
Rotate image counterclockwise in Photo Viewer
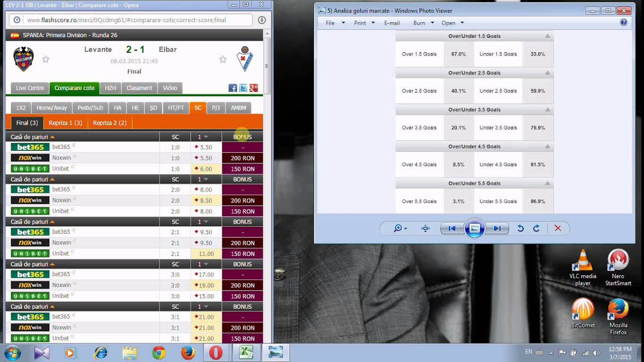pyautogui.click(x=521, y=228)
